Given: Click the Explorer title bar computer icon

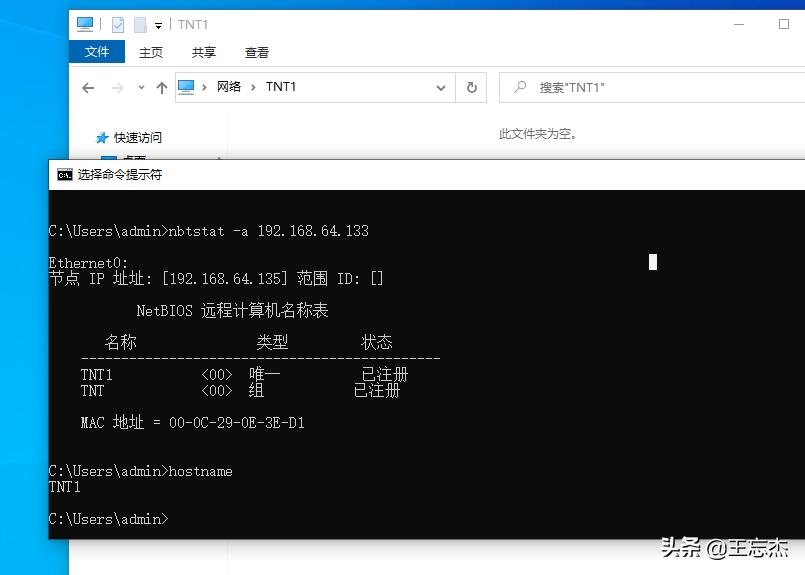Looking at the screenshot, I should (x=85, y=24).
